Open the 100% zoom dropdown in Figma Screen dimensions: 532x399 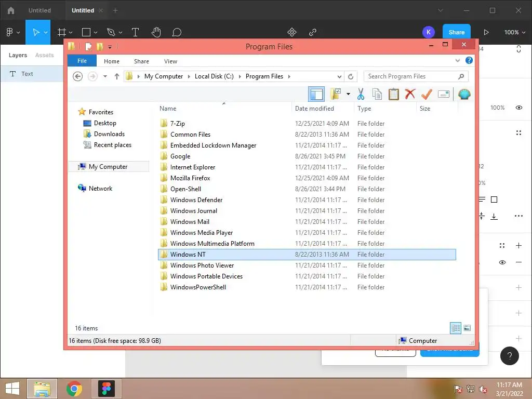point(515,32)
